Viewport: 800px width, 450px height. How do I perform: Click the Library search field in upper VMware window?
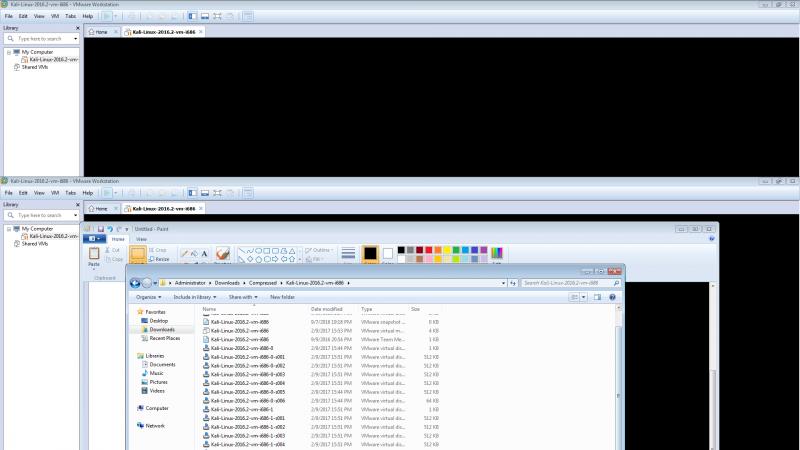(x=41, y=39)
